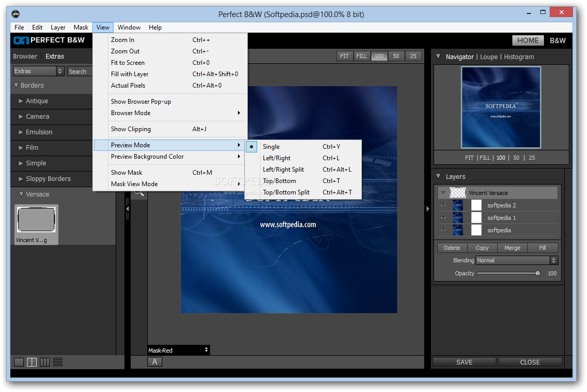This screenshot has height=392, width=587.
Task: Open the Layer menu
Action: pyautogui.click(x=58, y=27)
